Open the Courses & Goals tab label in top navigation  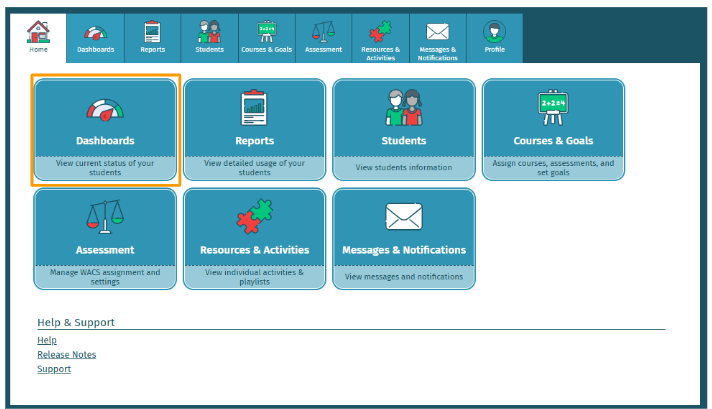[x=267, y=49]
